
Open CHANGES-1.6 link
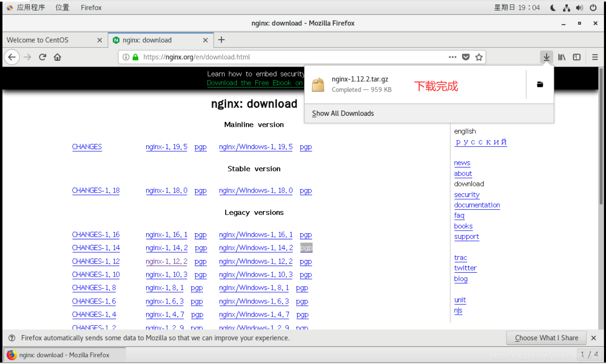tap(94, 301)
